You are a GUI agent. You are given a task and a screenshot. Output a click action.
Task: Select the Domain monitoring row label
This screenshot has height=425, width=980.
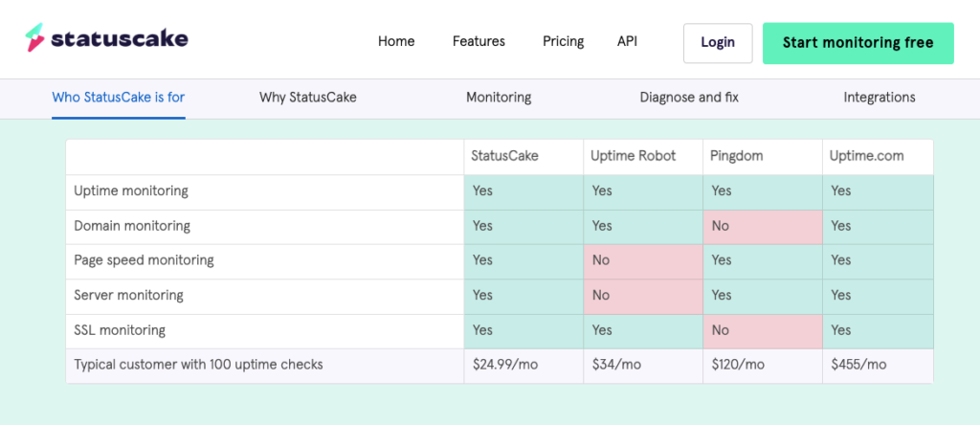point(132,226)
